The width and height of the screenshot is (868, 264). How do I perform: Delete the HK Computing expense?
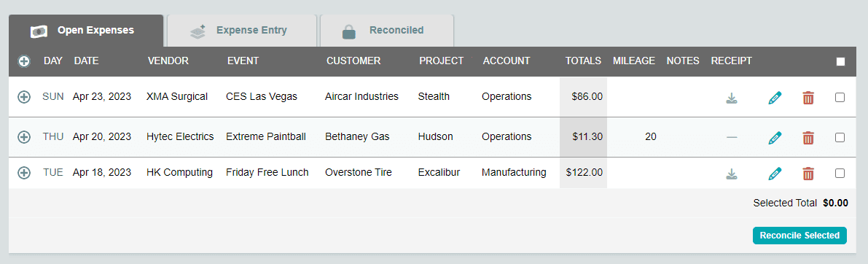click(808, 174)
